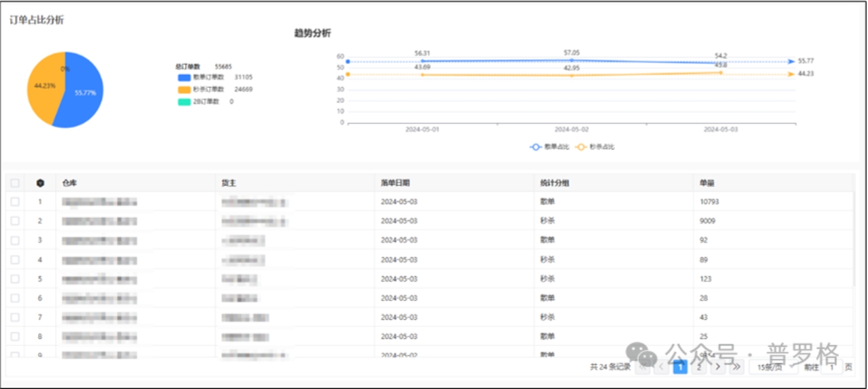Click the 统计分组 column header
The image size is (868, 389).
coord(554,183)
